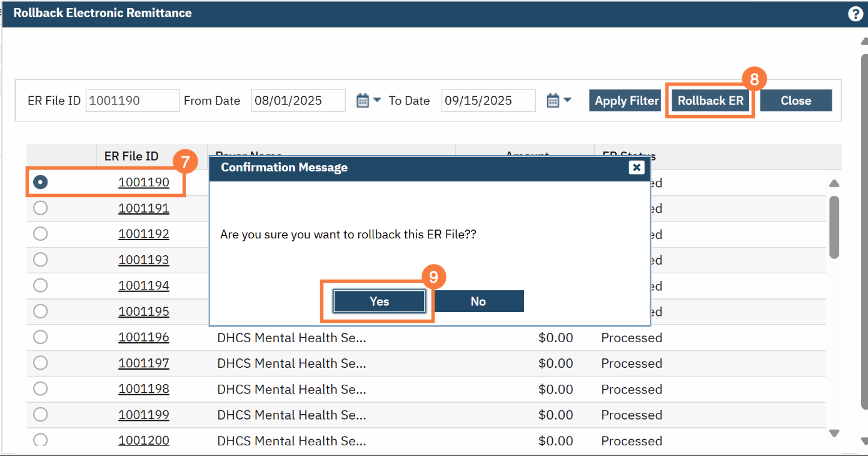This screenshot has height=456, width=868.
Task: Select the radio button for ER file 1001197
Action: point(41,363)
